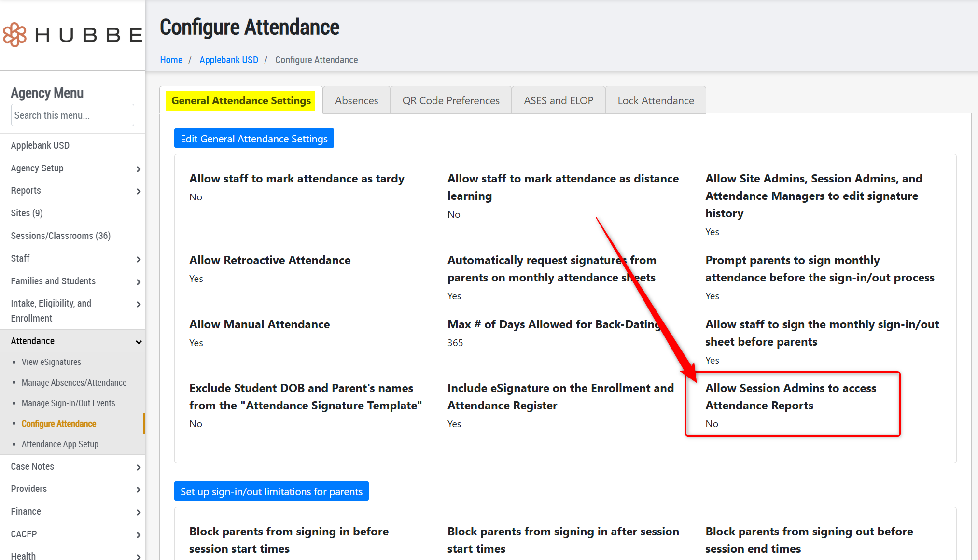978x560 pixels.
Task: Click the Search this menu field
Action: (72, 115)
